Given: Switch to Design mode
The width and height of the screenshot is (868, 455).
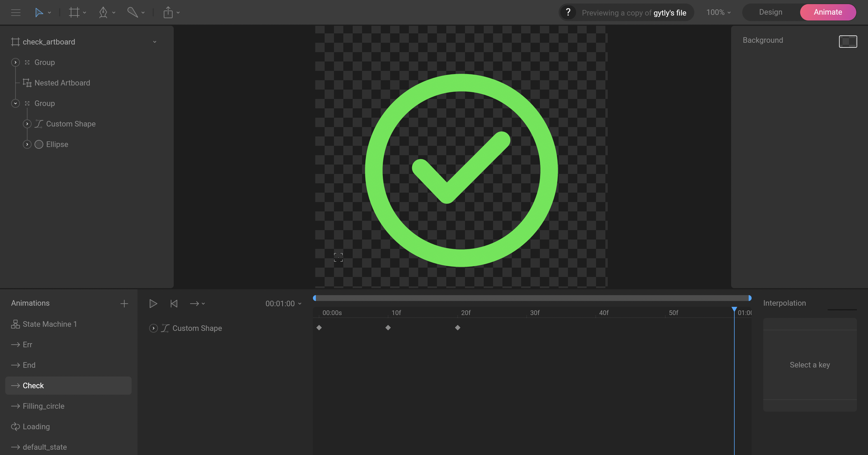Looking at the screenshot, I should (770, 13).
